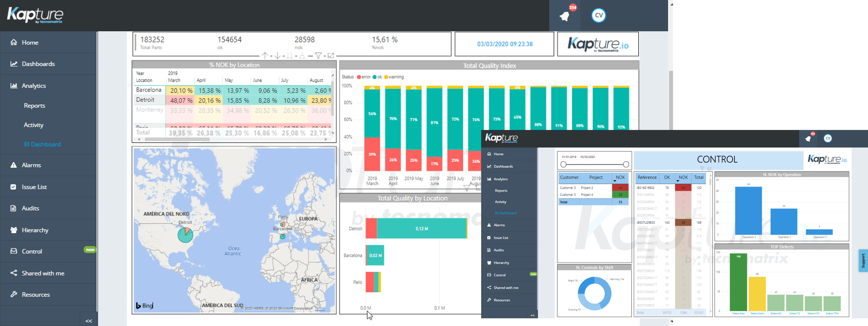Open the filter funnel icon above NOK table
This screenshot has width=868, height=326.
point(318,55)
